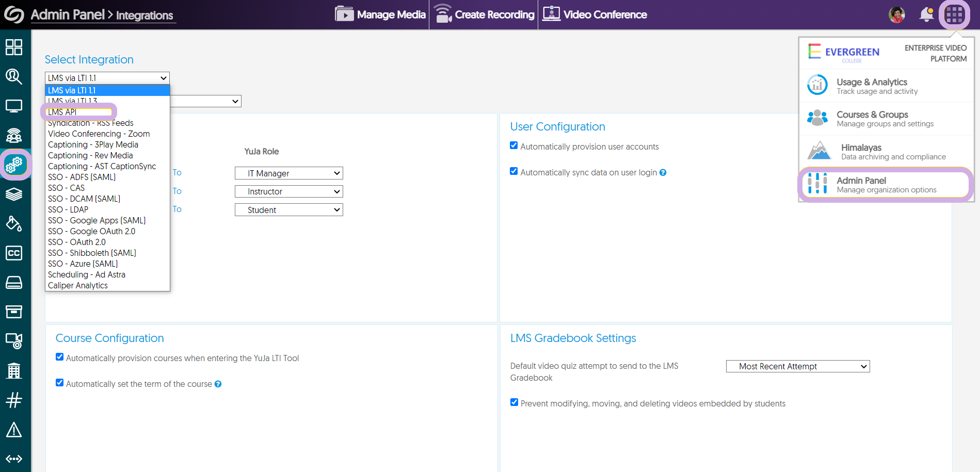Choose Scheduling - Ad Astra option
The image size is (980, 472).
[x=107, y=274]
